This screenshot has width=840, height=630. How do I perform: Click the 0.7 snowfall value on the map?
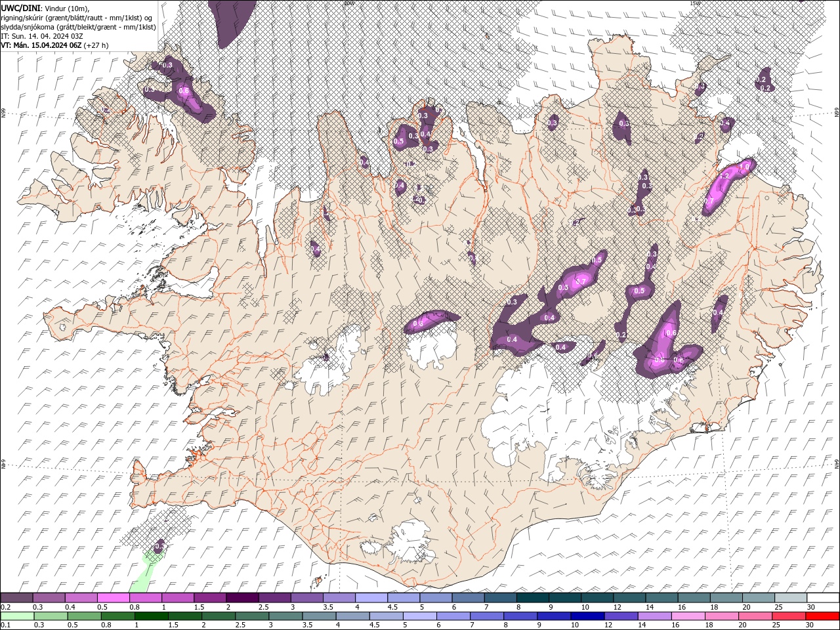(581, 282)
